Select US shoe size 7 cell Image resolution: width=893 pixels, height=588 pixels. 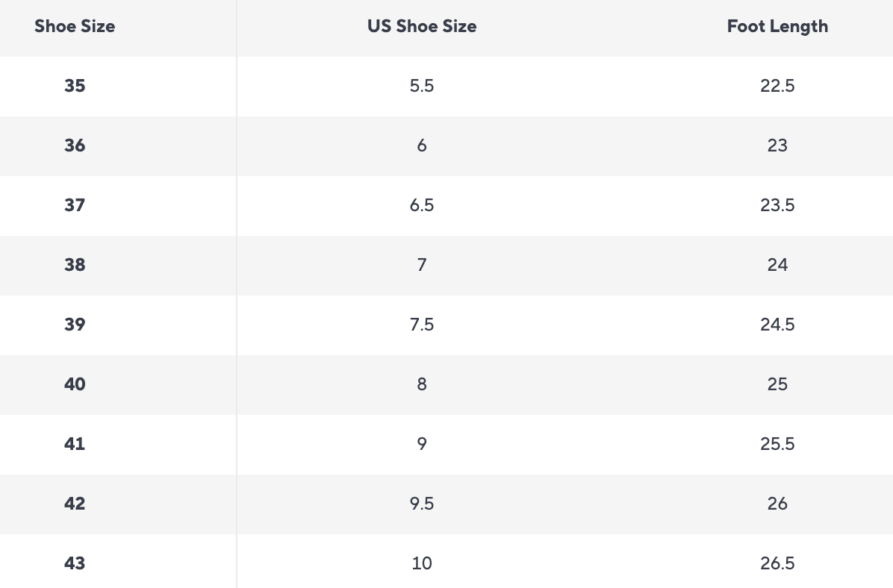[x=422, y=265]
